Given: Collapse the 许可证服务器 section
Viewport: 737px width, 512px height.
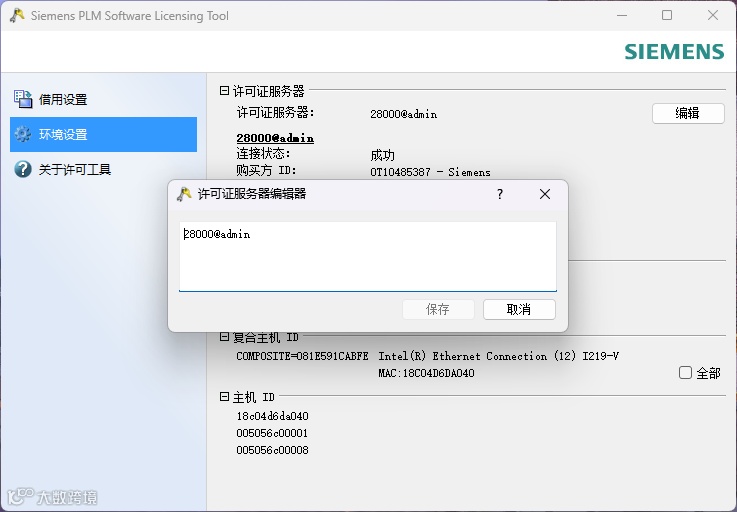Looking at the screenshot, I should (224, 90).
